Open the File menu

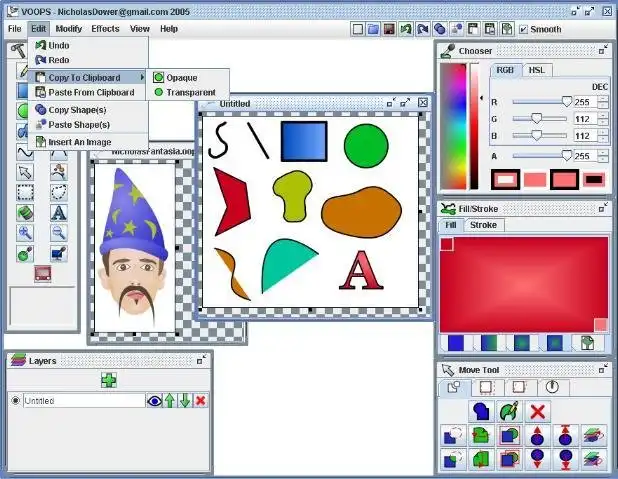coord(15,29)
